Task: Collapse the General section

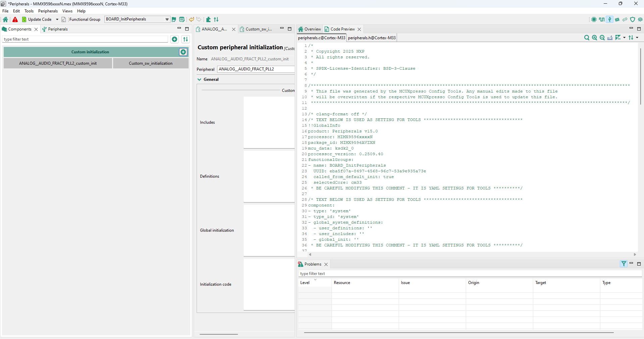Action: pyautogui.click(x=200, y=79)
